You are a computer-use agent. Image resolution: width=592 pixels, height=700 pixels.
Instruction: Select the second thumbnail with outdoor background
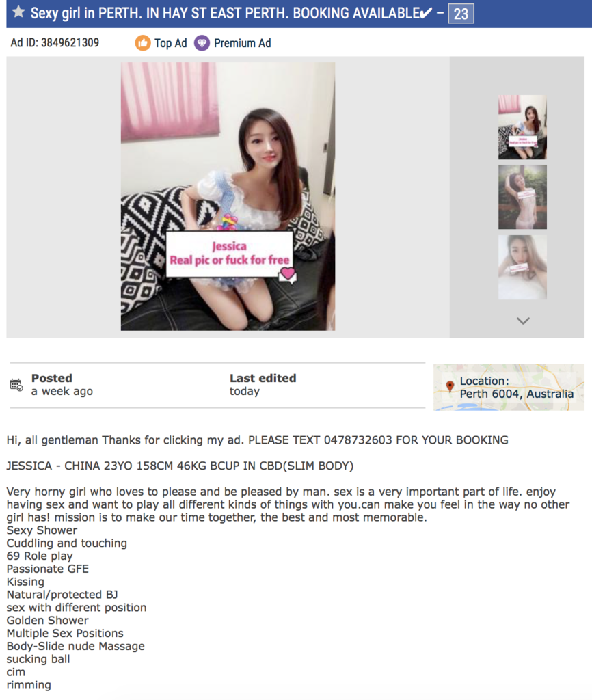click(x=522, y=197)
